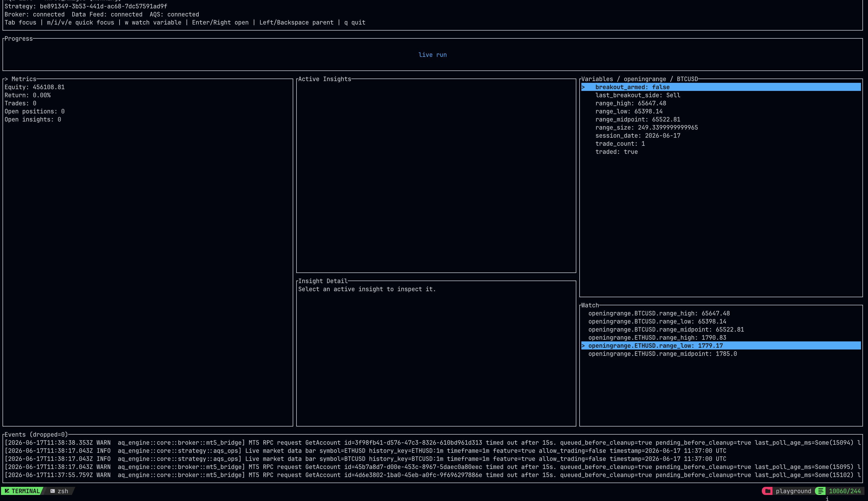The width and height of the screenshot is (868, 501).
Task: Click the Return: 0.00% metric
Action: (28, 95)
